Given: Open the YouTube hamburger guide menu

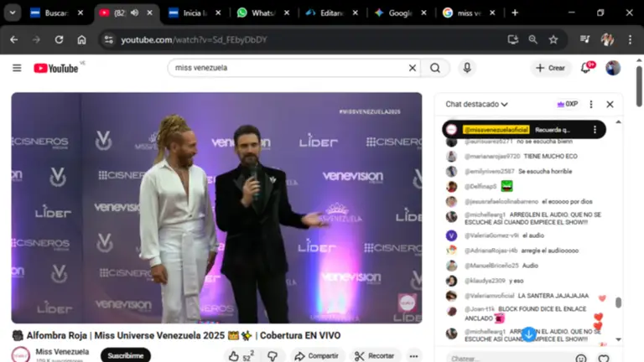Looking at the screenshot, I should coord(17,68).
